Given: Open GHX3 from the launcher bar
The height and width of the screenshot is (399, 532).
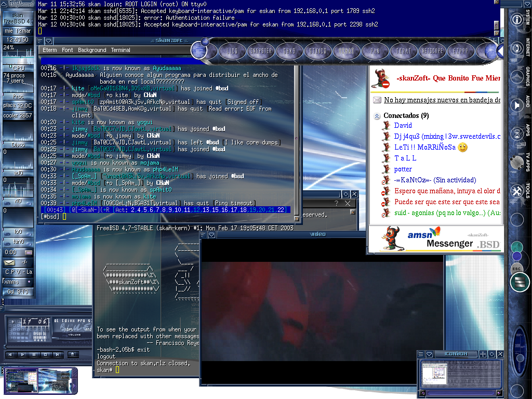Looking at the screenshot, I should pyautogui.click(x=289, y=51).
